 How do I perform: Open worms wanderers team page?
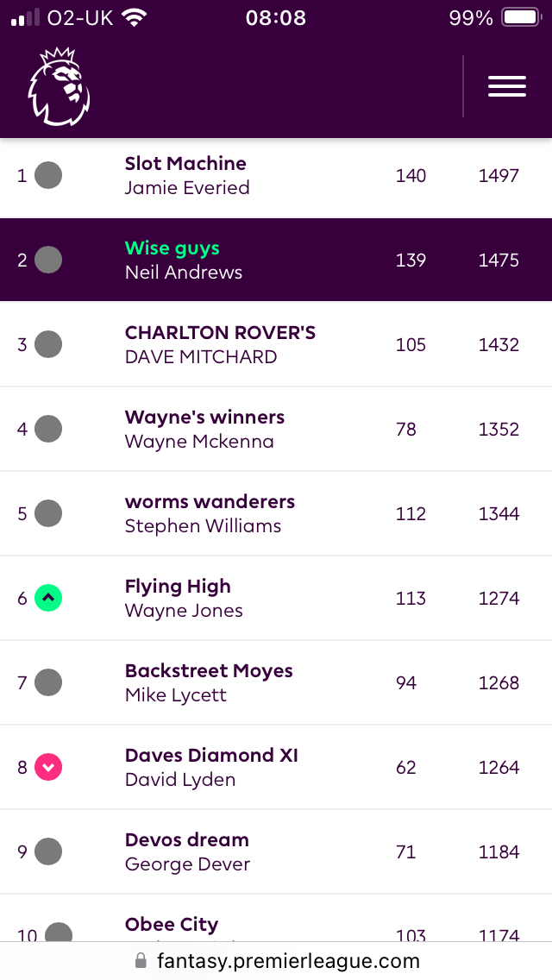[210, 501]
